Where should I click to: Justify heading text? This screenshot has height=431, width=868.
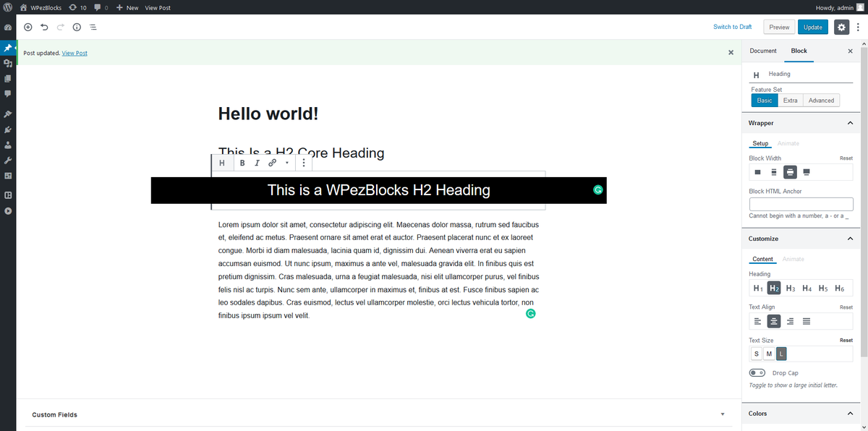[x=807, y=321]
